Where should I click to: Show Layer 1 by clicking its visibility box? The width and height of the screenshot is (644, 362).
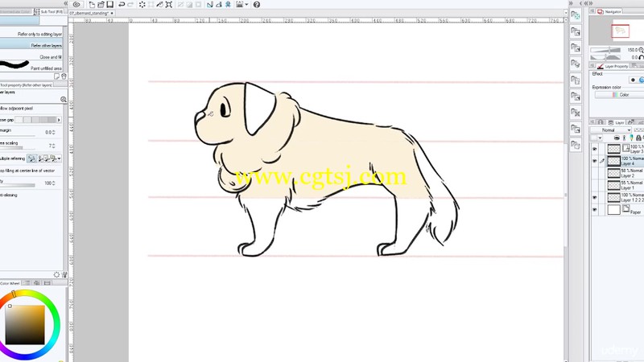point(595,185)
